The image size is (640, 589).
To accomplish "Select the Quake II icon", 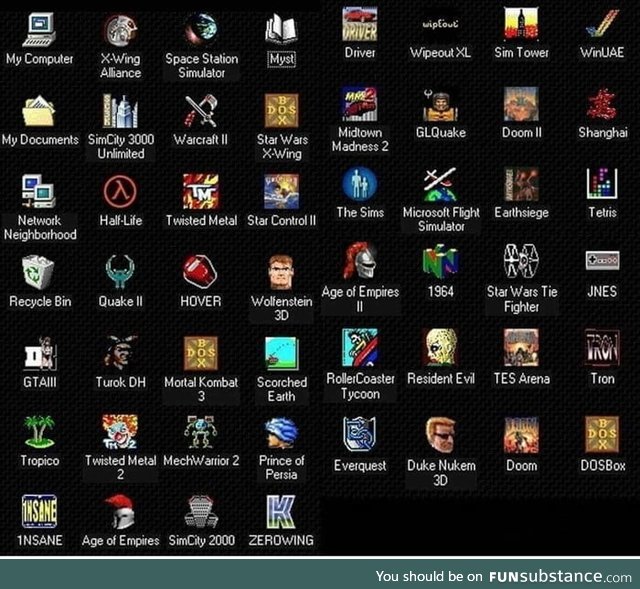I will click(x=120, y=272).
